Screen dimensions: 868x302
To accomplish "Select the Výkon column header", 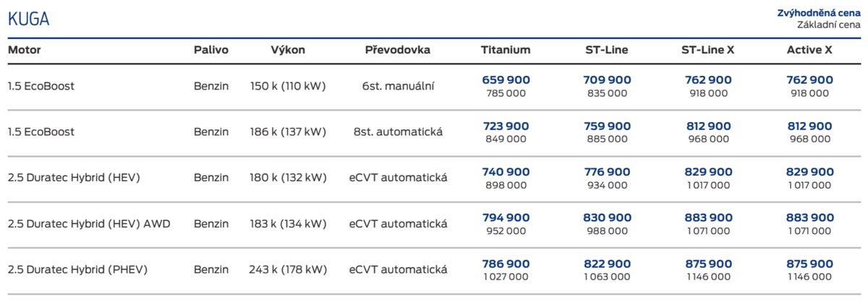I will point(288,51).
